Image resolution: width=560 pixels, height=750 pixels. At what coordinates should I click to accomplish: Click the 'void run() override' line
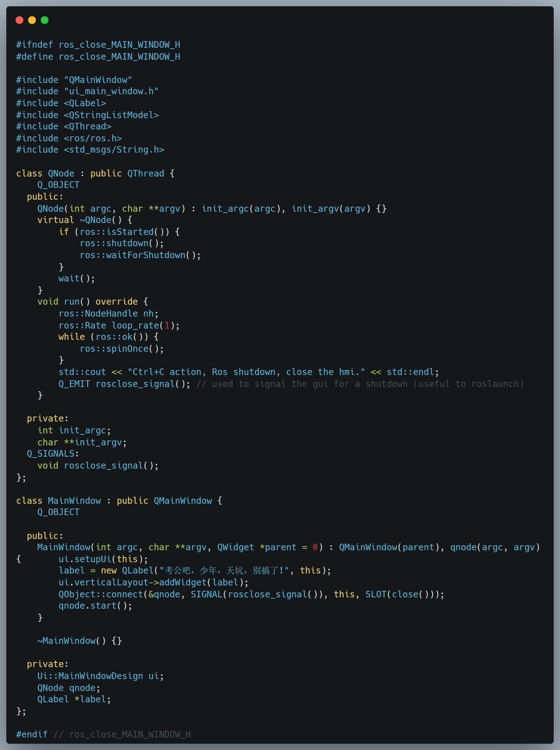point(93,302)
